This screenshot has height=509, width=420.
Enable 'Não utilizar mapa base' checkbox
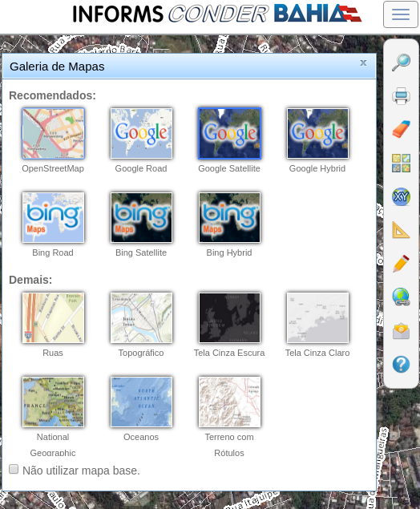click(x=14, y=469)
